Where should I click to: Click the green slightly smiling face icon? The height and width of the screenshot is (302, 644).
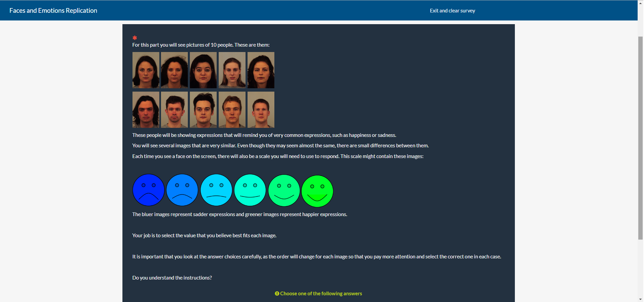click(284, 191)
